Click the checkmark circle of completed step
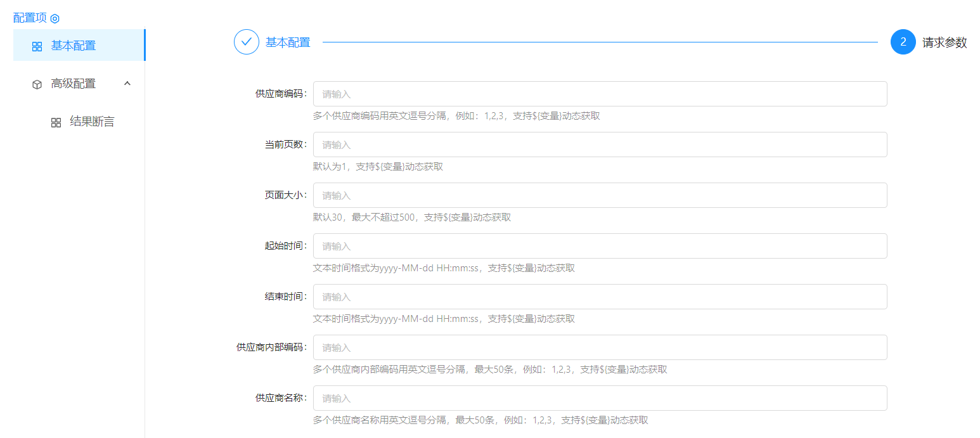This screenshot has height=438, width=980. coord(247,42)
